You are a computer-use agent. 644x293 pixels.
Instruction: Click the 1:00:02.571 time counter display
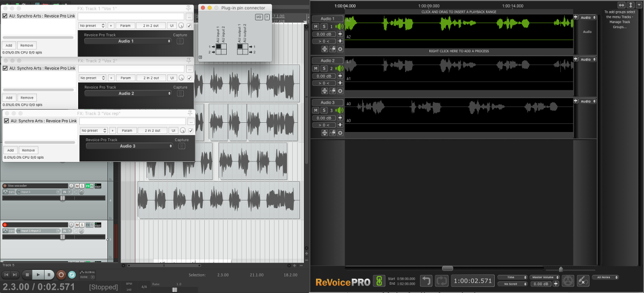472,281
